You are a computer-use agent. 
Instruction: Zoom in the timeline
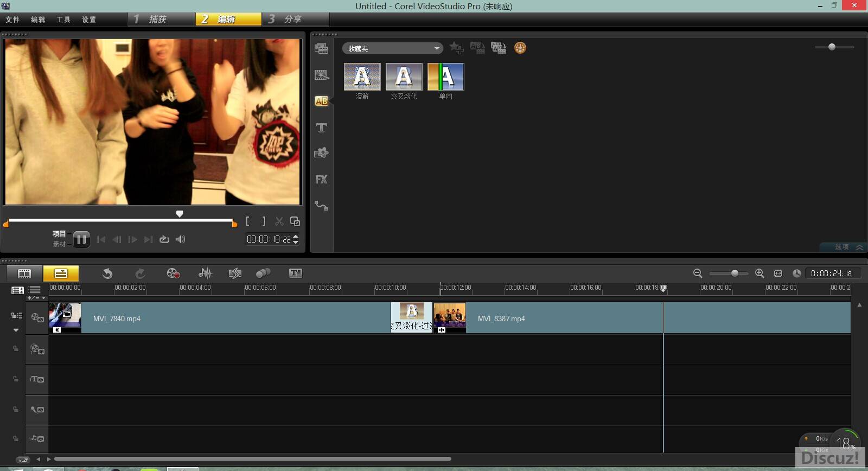tap(759, 273)
